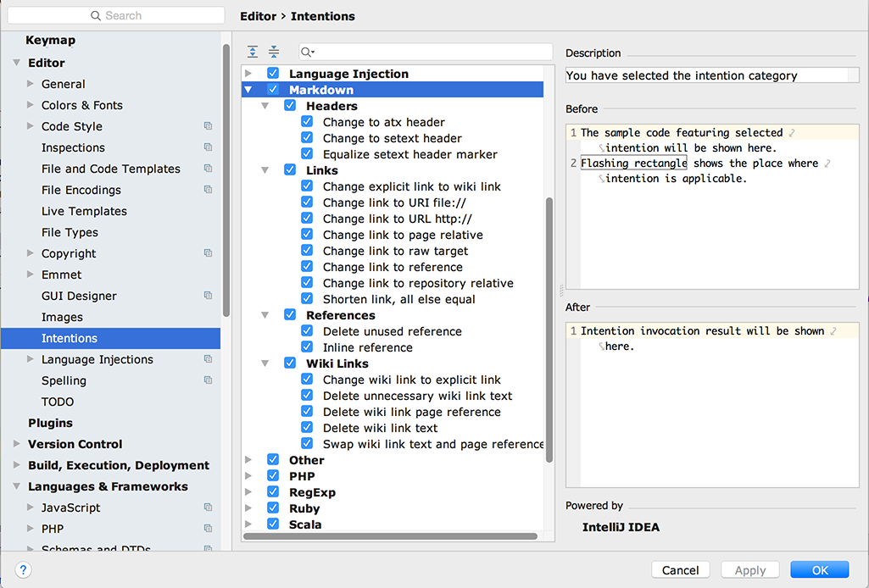Focus the intentions filter search field
Screen dimensions: 869x588
coord(426,52)
